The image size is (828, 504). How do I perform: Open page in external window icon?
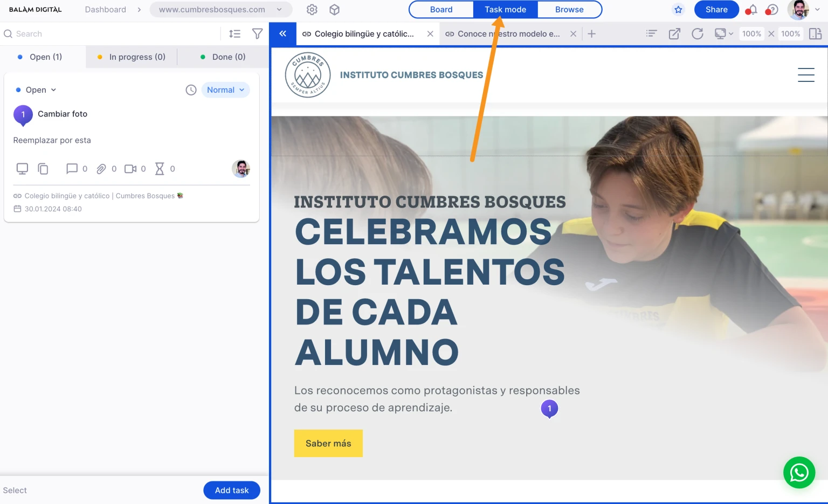pos(674,34)
